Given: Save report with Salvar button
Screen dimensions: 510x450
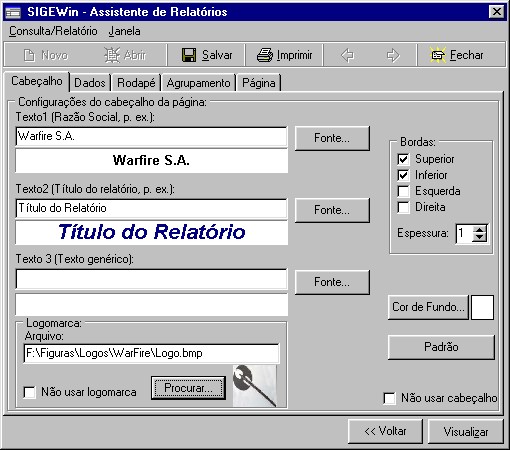Looking at the screenshot, I should (207, 55).
